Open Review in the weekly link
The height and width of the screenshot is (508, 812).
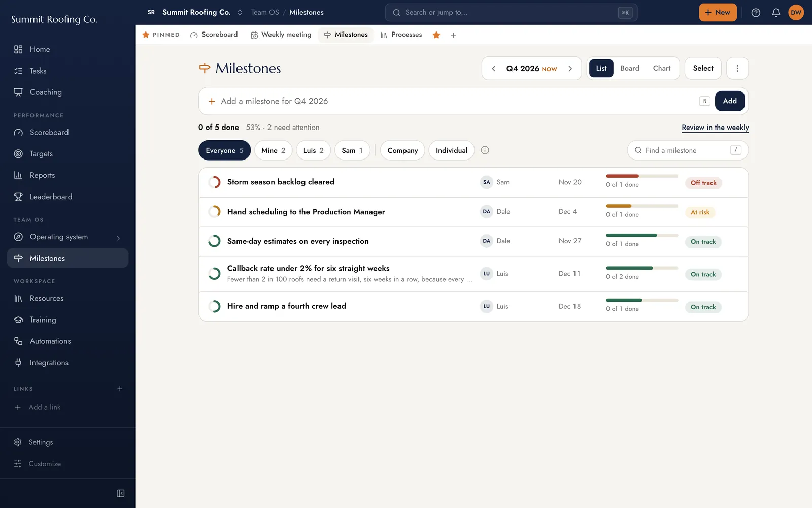715,128
